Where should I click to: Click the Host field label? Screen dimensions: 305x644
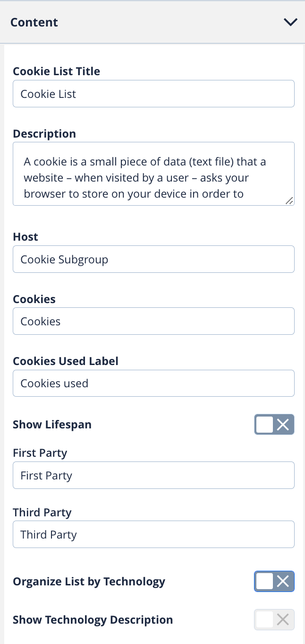click(x=25, y=237)
